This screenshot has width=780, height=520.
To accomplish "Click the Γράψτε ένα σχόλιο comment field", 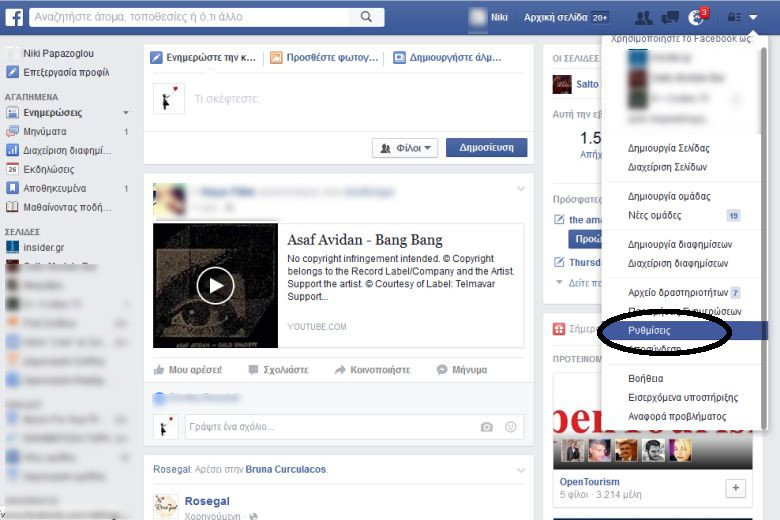I will coord(354,427).
